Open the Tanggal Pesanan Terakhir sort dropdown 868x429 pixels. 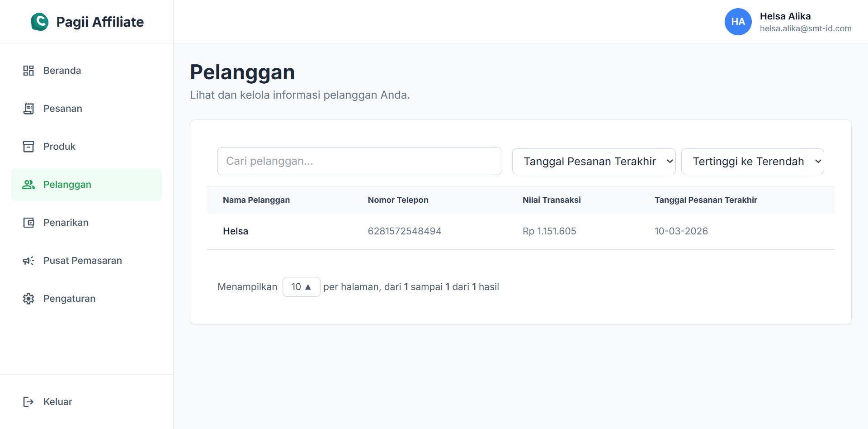593,161
